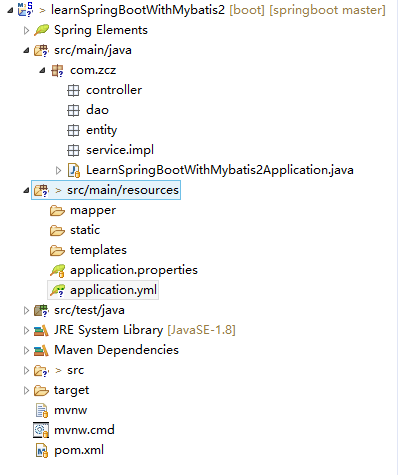The image size is (398, 475).
Task: Select the templates folder label
Action: pos(98,250)
